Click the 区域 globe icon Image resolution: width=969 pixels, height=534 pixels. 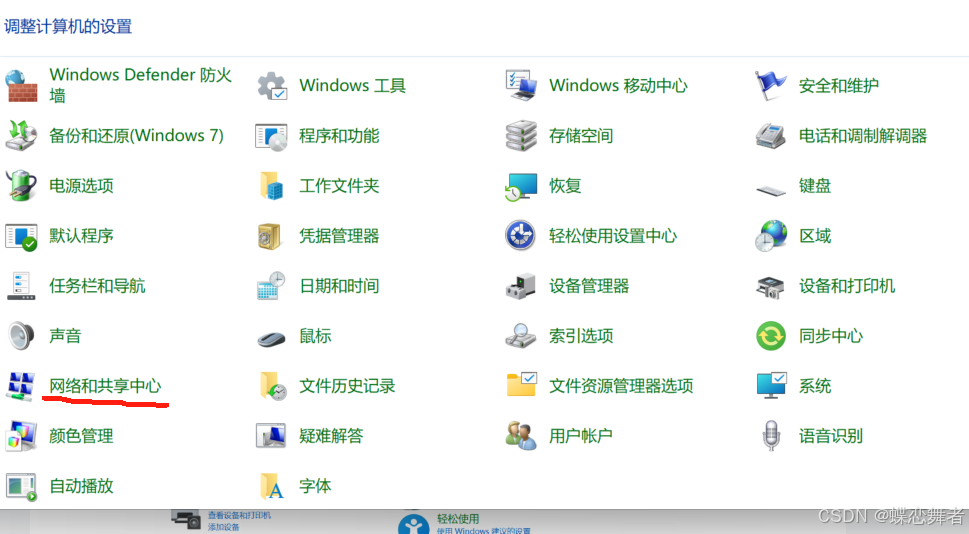771,235
